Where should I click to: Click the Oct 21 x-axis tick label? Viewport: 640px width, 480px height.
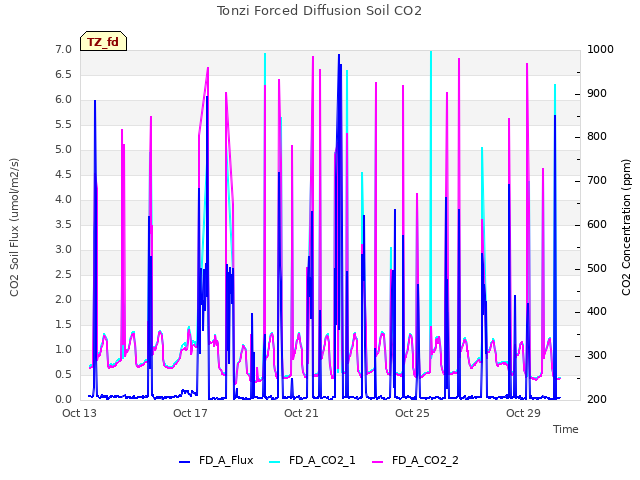click(301, 413)
